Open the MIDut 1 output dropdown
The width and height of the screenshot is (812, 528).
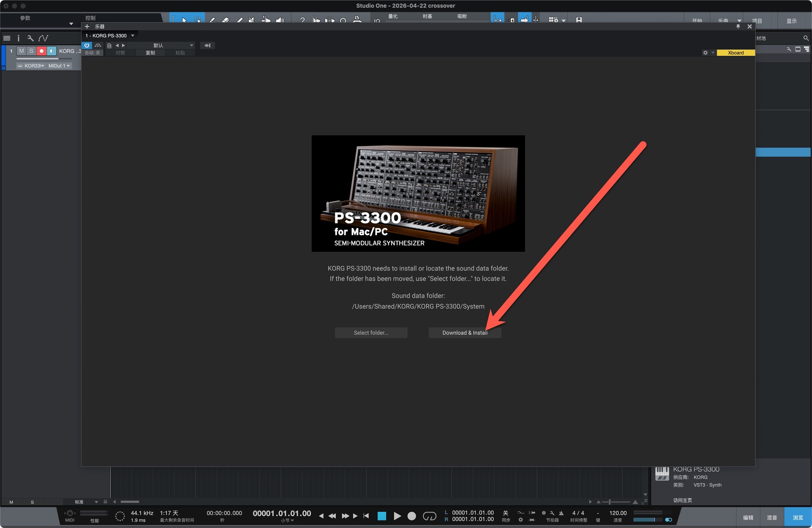(x=59, y=66)
